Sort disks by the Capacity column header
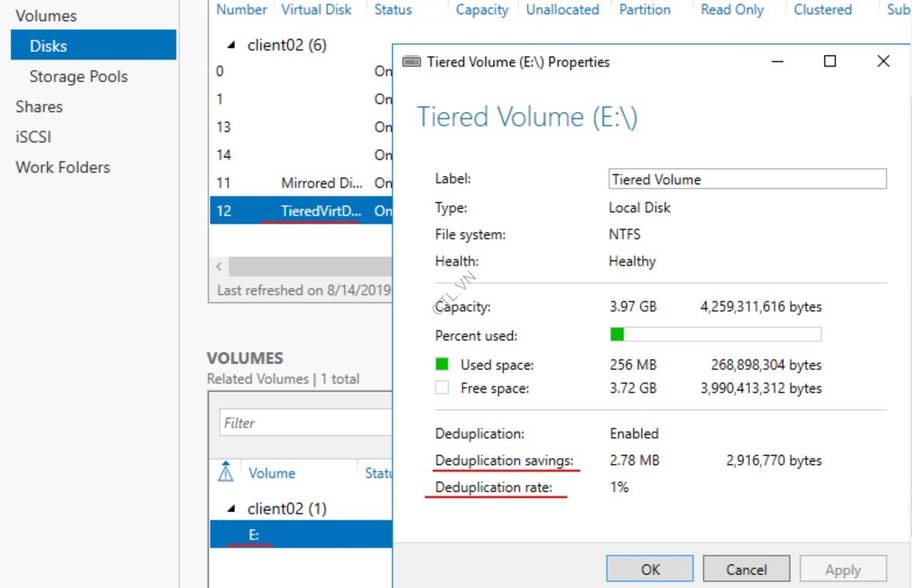 click(x=482, y=9)
